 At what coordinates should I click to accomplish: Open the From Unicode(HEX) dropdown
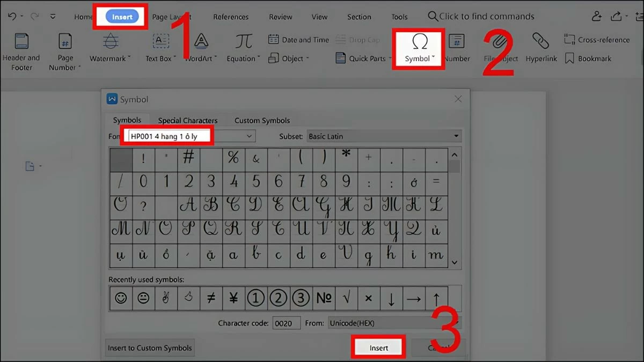point(394,323)
